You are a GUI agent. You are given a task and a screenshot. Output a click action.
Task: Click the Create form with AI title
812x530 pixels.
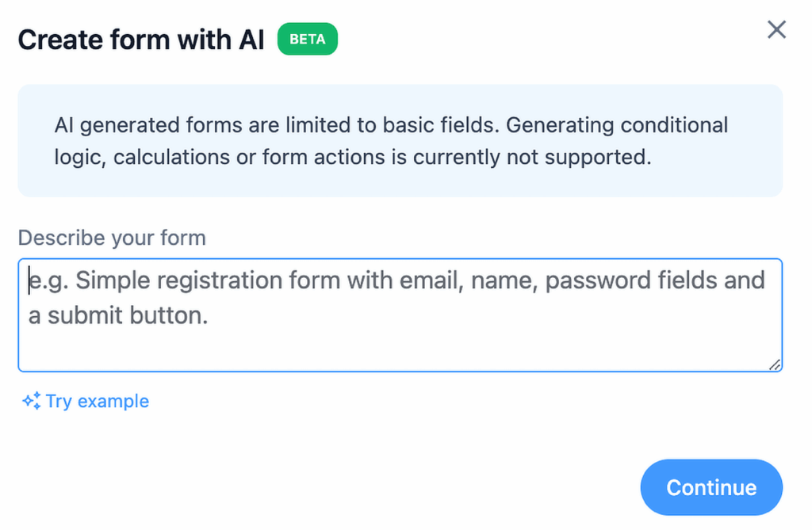[141, 39]
